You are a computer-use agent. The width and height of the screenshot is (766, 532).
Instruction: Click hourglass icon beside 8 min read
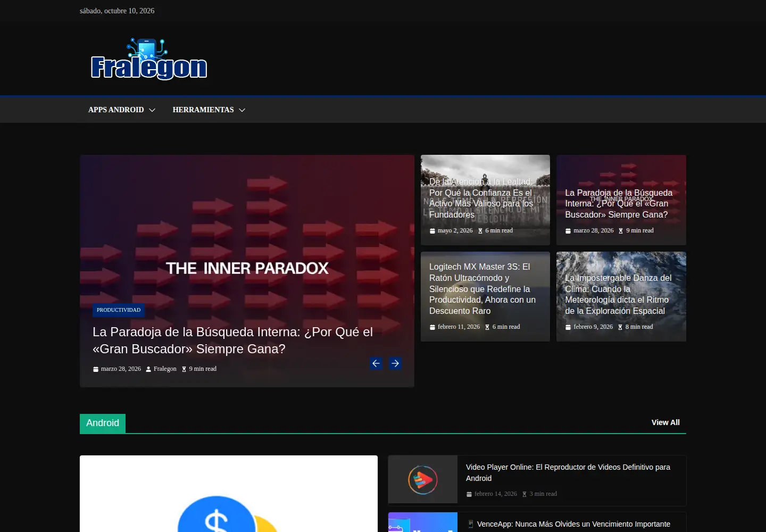620,327
